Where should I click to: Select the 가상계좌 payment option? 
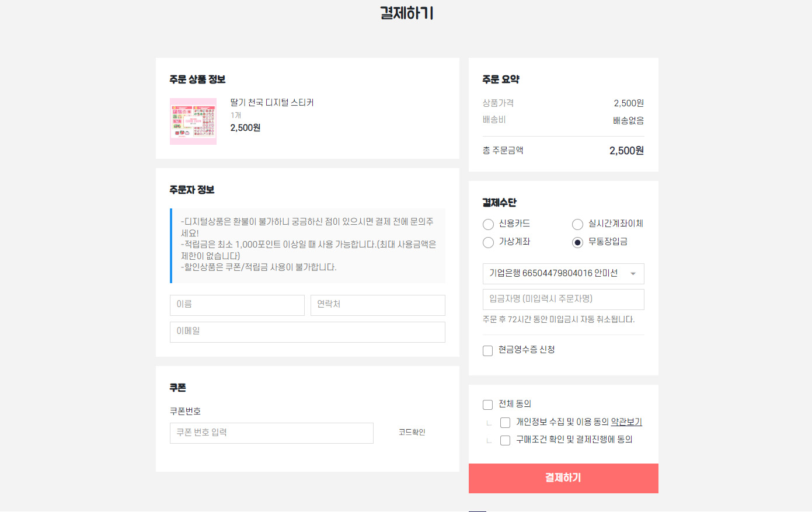coord(489,242)
